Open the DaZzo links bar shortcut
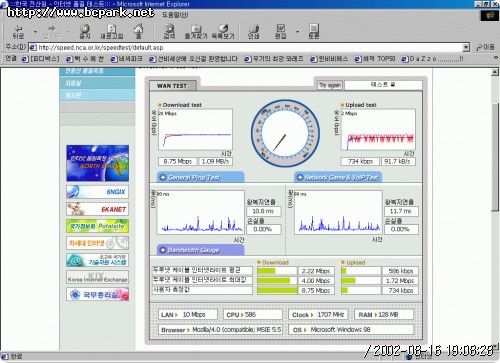 click(433, 59)
